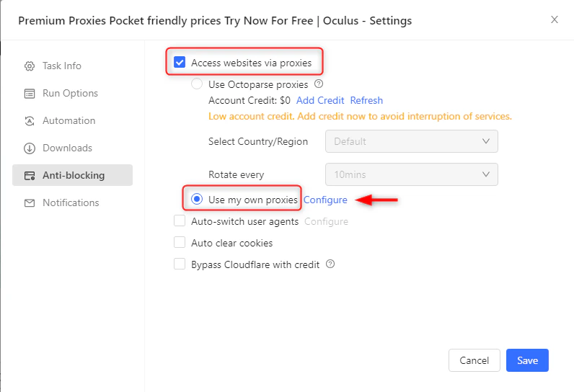The image size is (574, 392).
Task: Click the Task Info gear icon
Action: point(30,66)
